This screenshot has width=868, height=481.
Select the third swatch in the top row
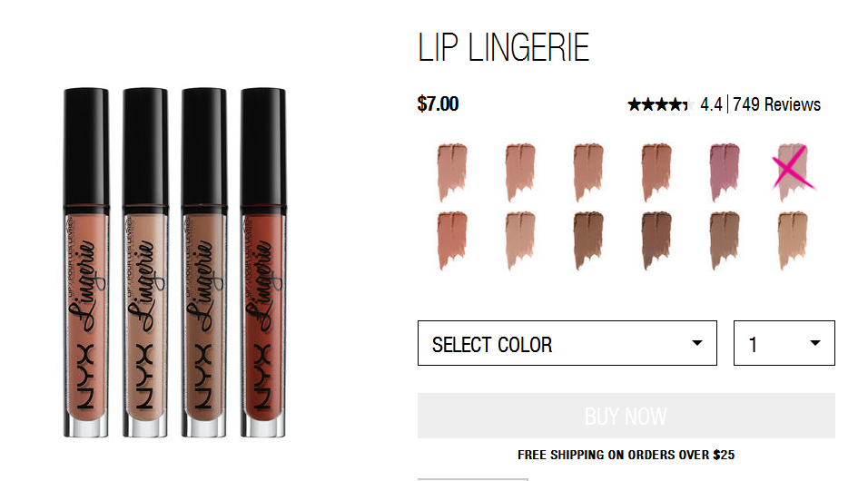tap(588, 172)
